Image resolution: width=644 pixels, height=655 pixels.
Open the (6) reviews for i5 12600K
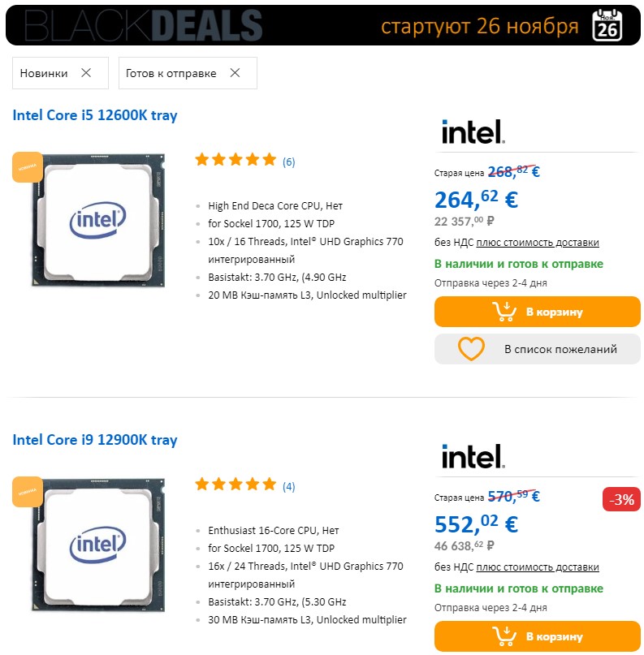tap(289, 162)
